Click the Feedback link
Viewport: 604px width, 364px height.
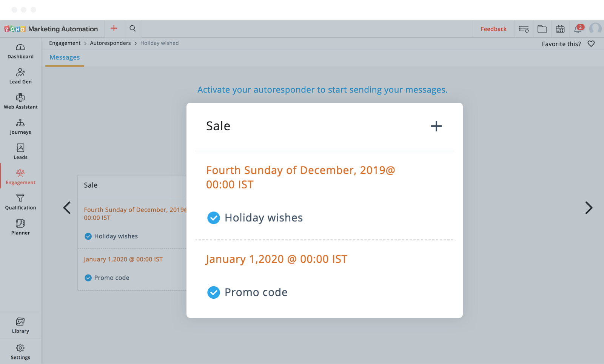[x=493, y=29]
